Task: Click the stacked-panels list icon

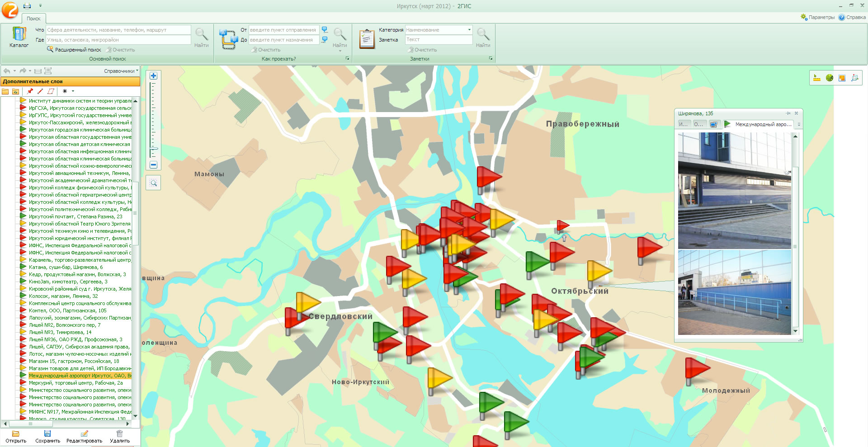Action: coord(38,71)
